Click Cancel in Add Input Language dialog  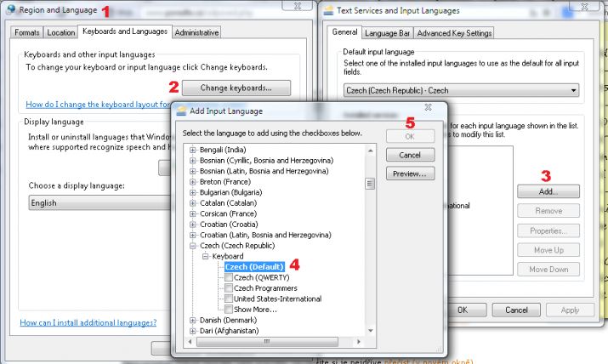(x=410, y=155)
